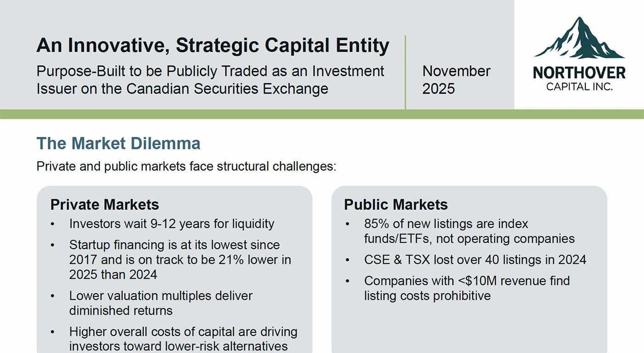Click the NORTHOVER wordmark text
The image size is (644, 353).
pyautogui.click(x=579, y=73)
